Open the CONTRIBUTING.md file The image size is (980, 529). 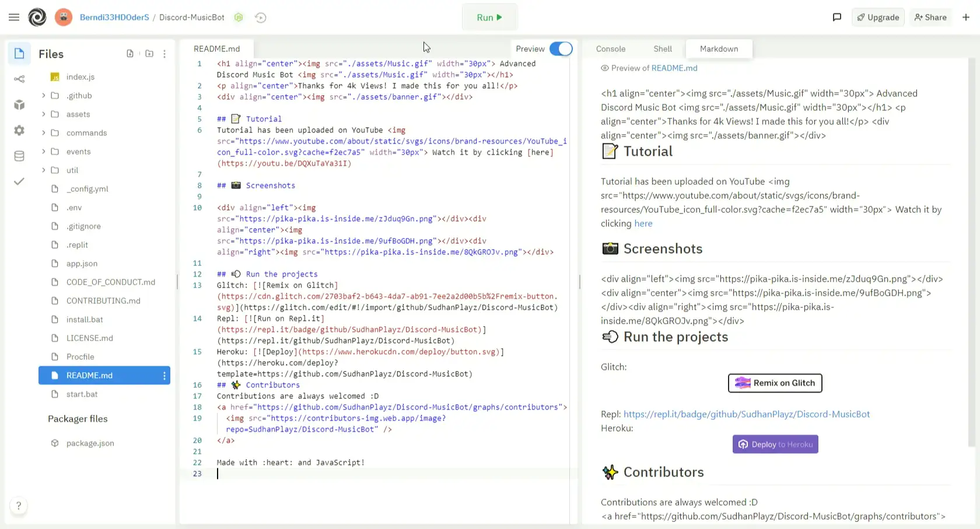click(x=104, y=301)
